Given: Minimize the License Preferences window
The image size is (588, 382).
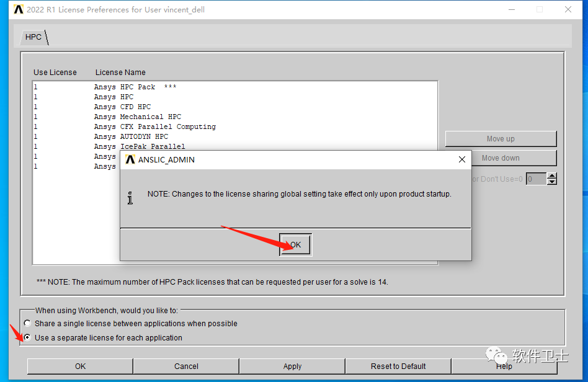Looking at the screenshot, I should click(x=512, y=9).
